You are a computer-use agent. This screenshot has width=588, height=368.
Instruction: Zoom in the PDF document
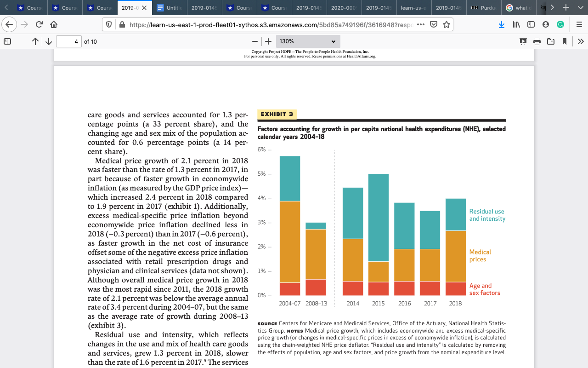tap(268, 41)
